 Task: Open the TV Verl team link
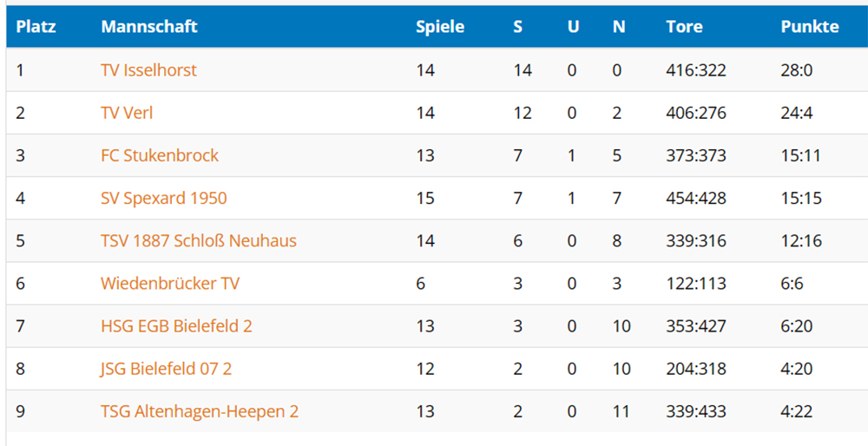point(127,113)
